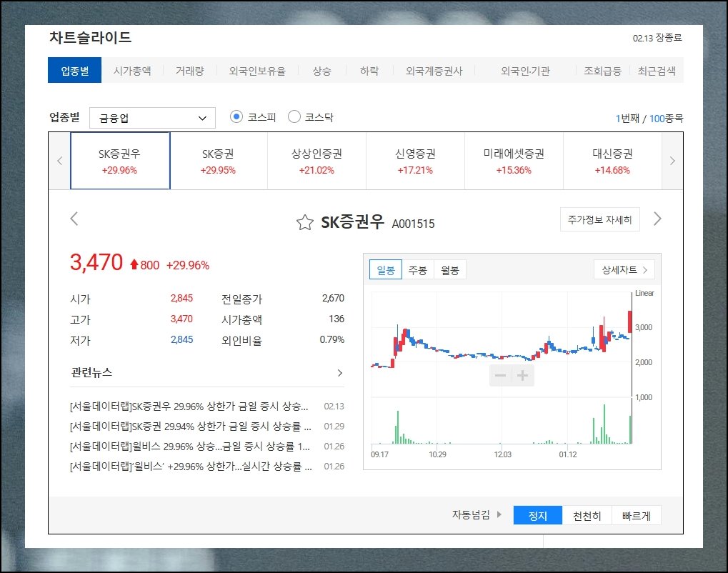Add SK증권우 to favorites with star icon
This screenshot has height=573, width=728.
pos(304,222)
